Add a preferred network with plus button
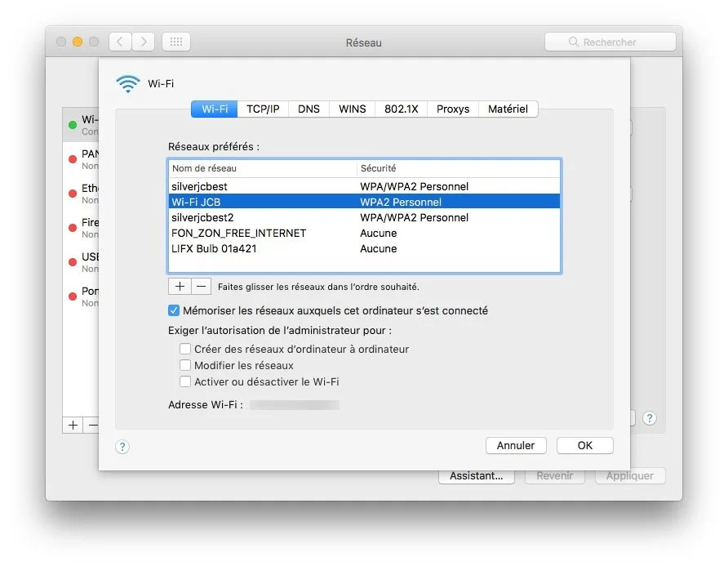728x566 pixels. click(x=180, y=286)
